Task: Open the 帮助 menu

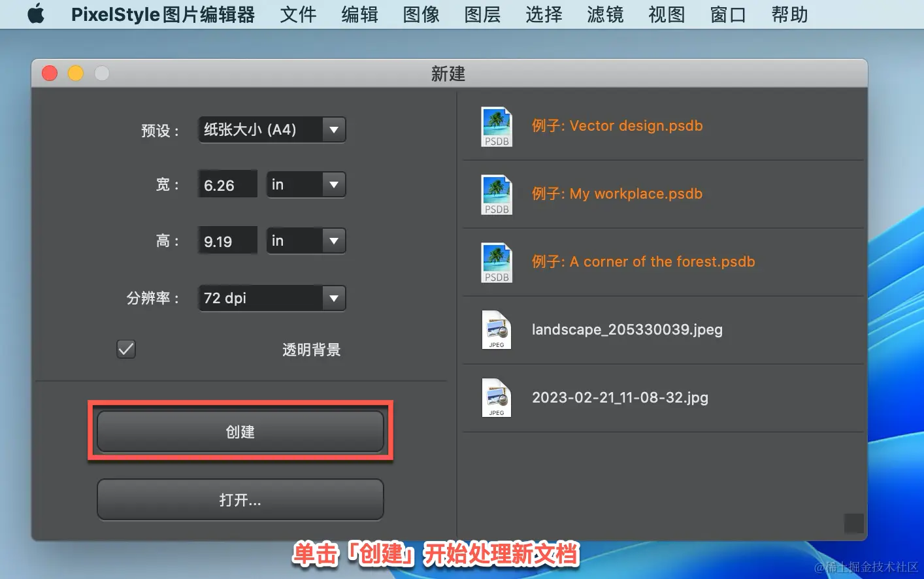Action: coord(789,14)
